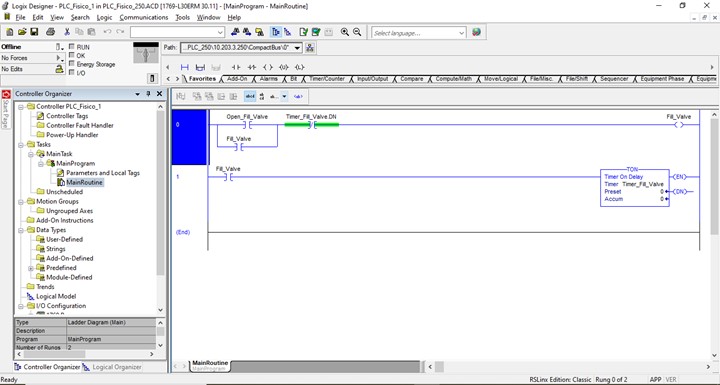Collapse the Data Types node

point(21,230)
